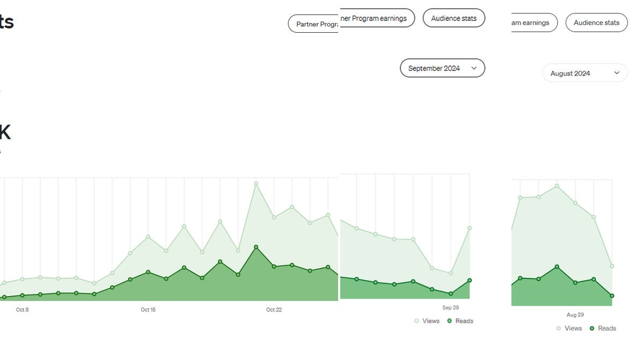The image size is (644, 338).
Task: Open the September 2024 month selector
Action: [x=442, y=68]
